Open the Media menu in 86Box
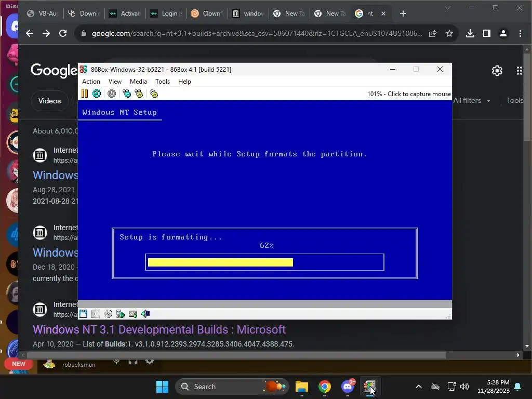Viewport: 532px width, 399px height. (138, 82)
